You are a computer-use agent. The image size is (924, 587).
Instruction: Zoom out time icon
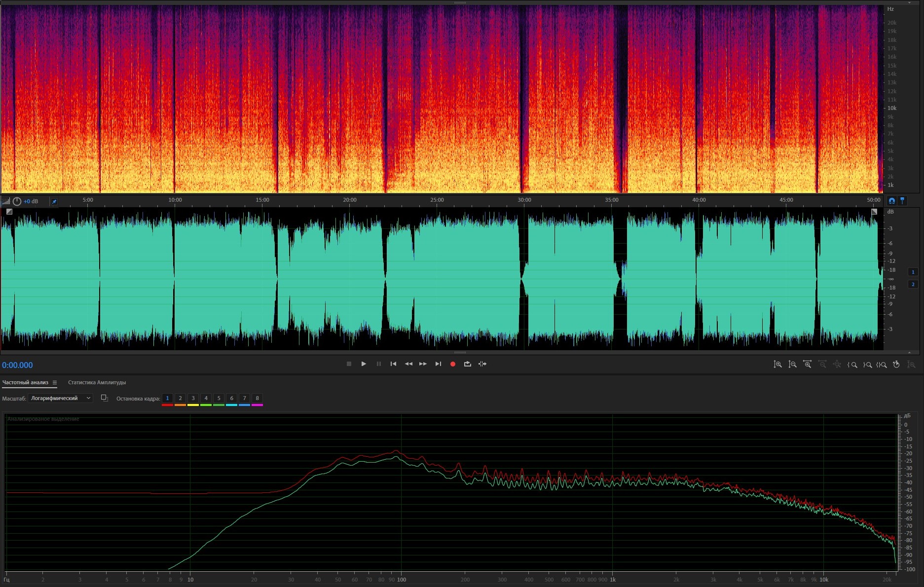pyautogui.click(x=822, y=365)
